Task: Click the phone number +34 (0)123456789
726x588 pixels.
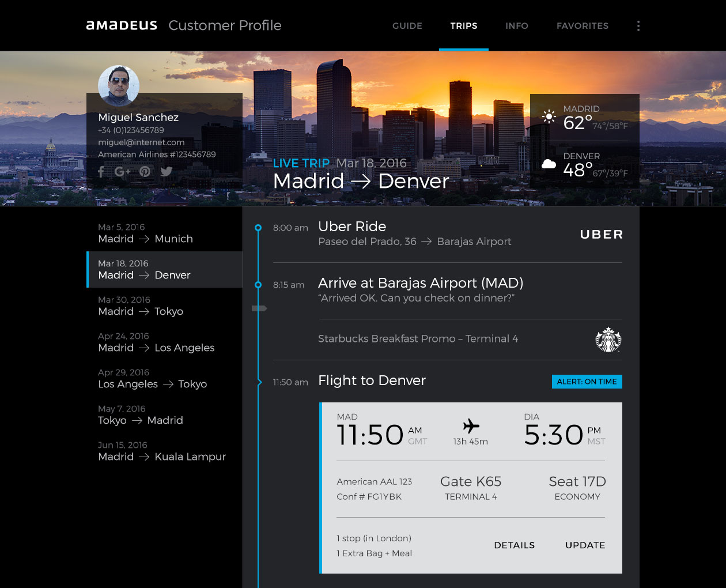Action: 131,130
